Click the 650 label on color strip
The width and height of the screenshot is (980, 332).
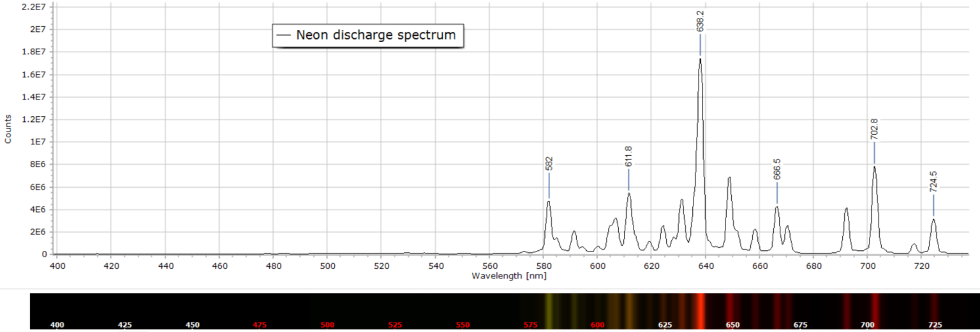732,325
